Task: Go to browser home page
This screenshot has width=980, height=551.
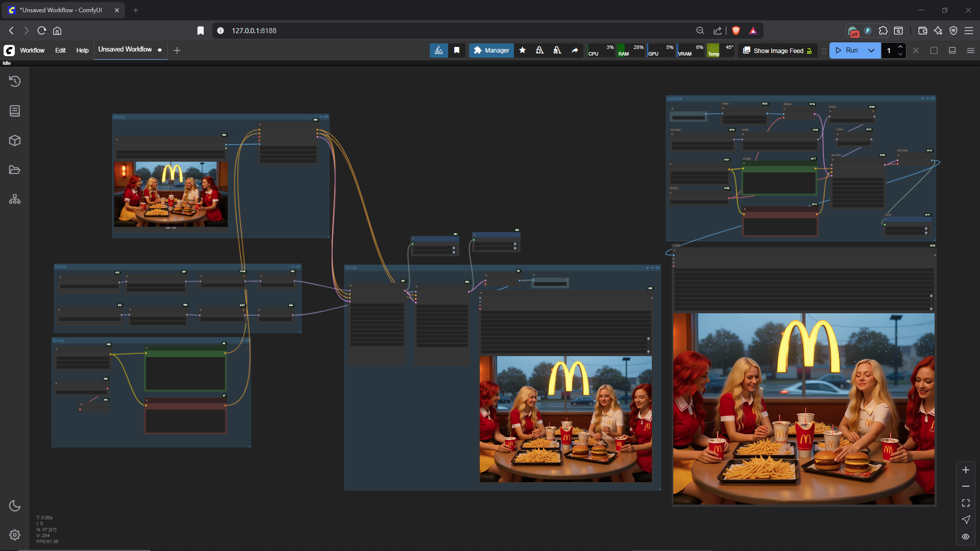Action: (57, 31)
